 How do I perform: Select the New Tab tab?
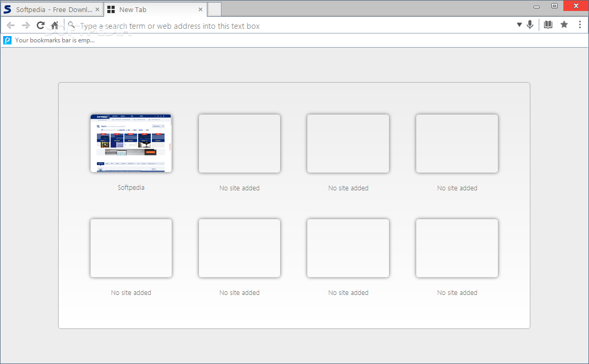coord(152,9)
